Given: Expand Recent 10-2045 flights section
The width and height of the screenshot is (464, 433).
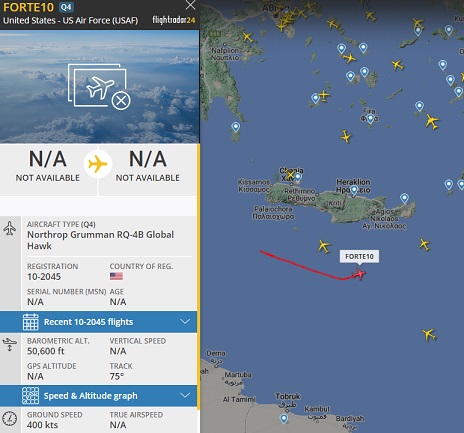Looking at the screenshot, I should point(98,322).
